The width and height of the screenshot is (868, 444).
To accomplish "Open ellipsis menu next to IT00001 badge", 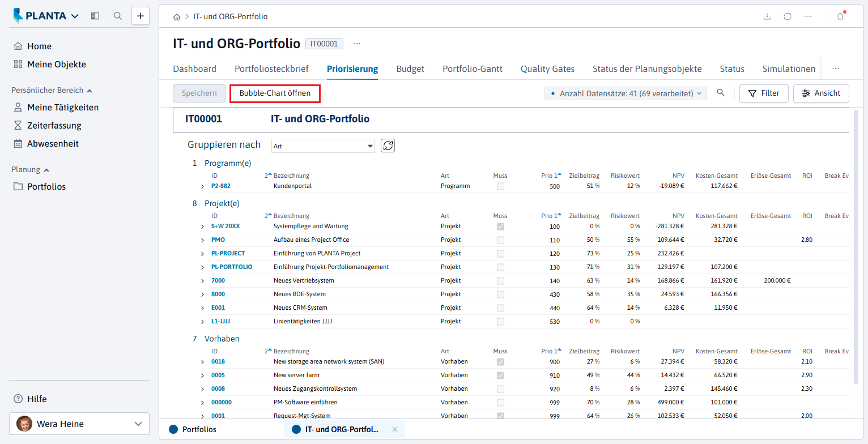I will (x=357, y=44).
